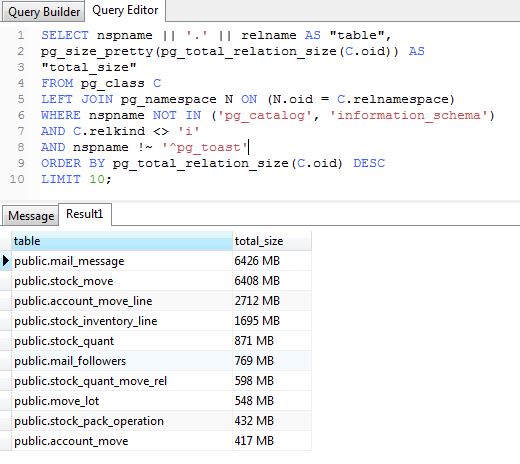520x464 pixels.
Task: Place cursor on SELECT keyword in line 1
Action: click(x=65, y=35)
